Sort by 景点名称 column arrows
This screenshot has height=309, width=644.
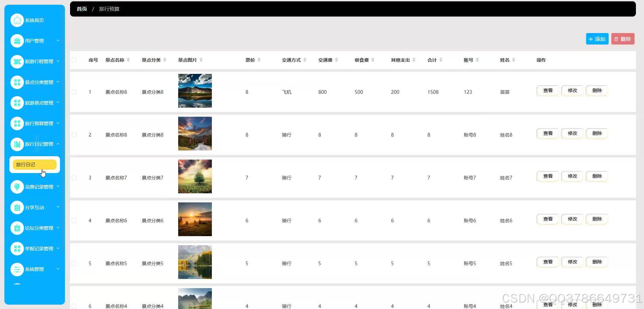coord(128,60)
